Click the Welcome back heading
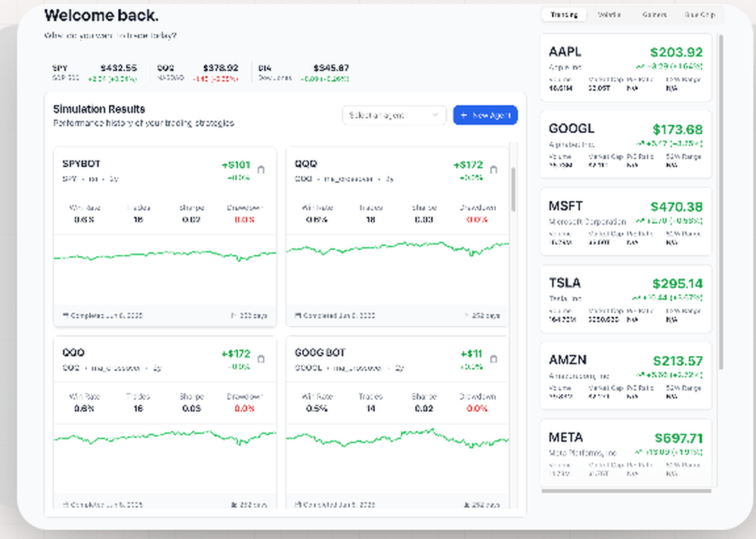The height and width of the screenshot is (539, 756). pos(101,15)
